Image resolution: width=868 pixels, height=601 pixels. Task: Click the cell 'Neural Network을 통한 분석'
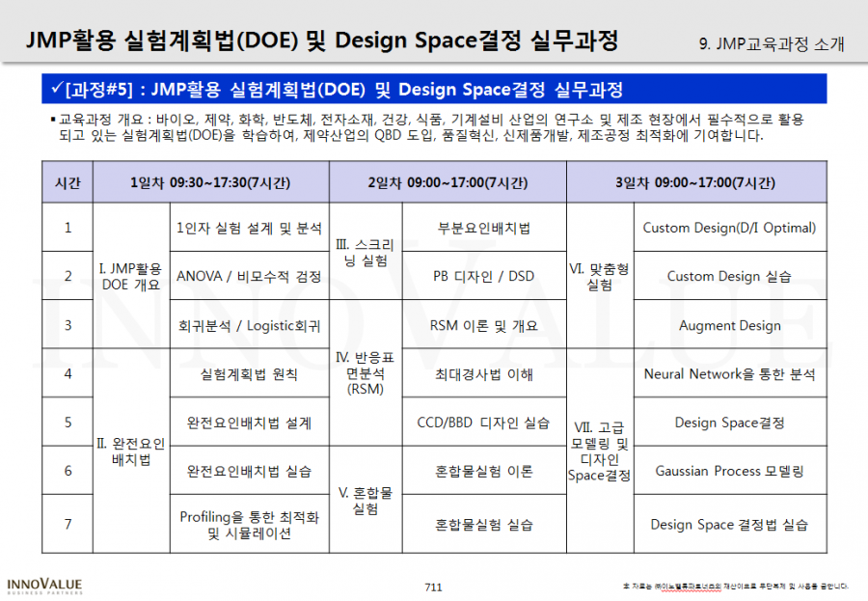[x=730, y=374]
